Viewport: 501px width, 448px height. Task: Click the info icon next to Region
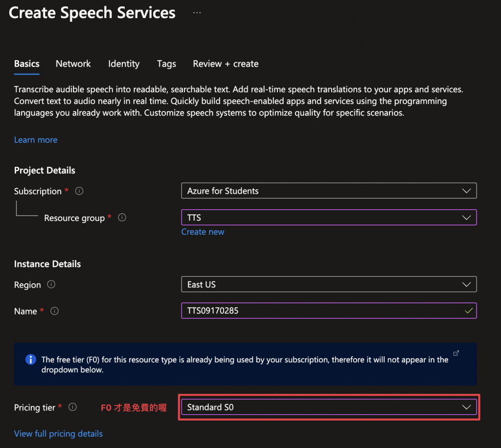(x=51, y=284)
